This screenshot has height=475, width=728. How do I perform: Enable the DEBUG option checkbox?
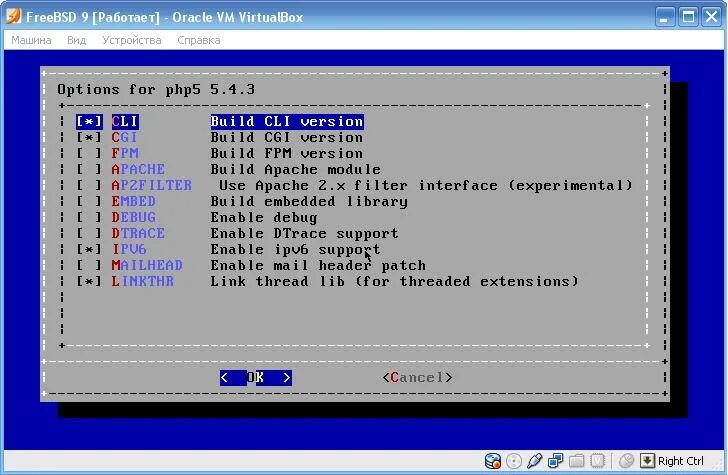pos(89,217)
